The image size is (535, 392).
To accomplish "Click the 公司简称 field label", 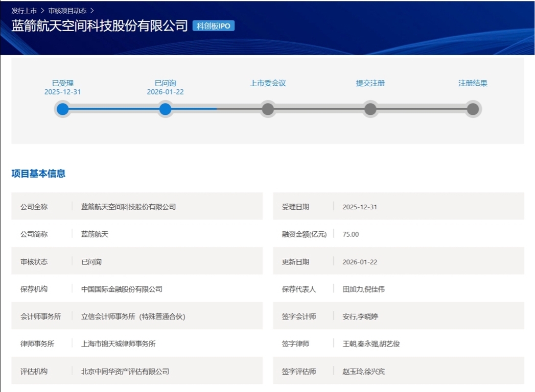I will click(x=34, y=234).
